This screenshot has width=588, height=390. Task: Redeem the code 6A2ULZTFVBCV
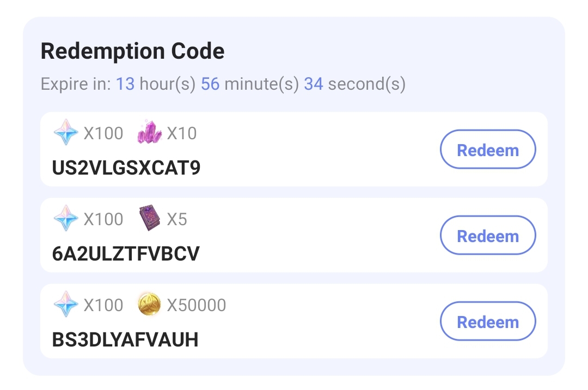(x=487, y=235)
